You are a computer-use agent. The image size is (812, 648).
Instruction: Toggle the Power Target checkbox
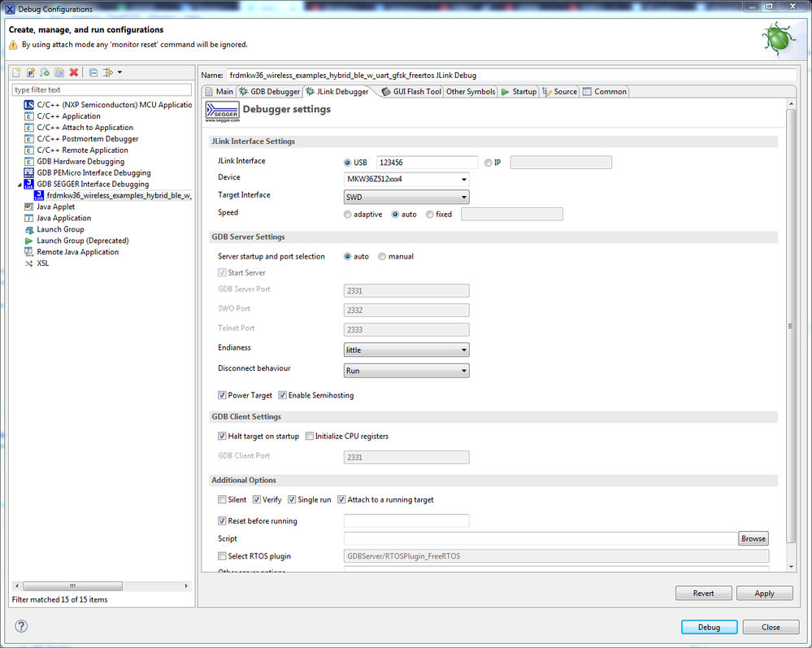click(x=222, y=395)
